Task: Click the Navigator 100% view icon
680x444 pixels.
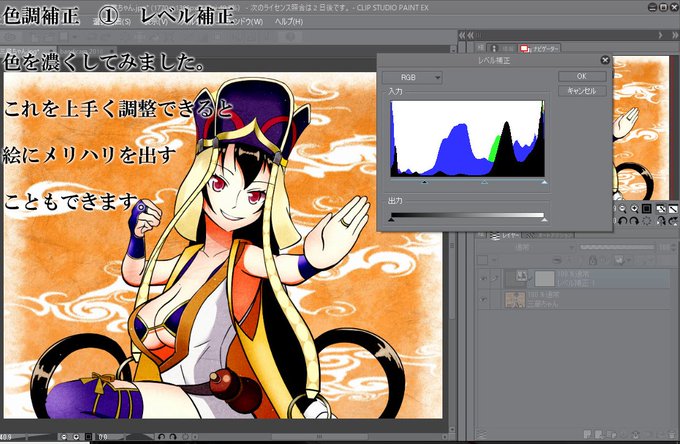Action: point(646,209)
